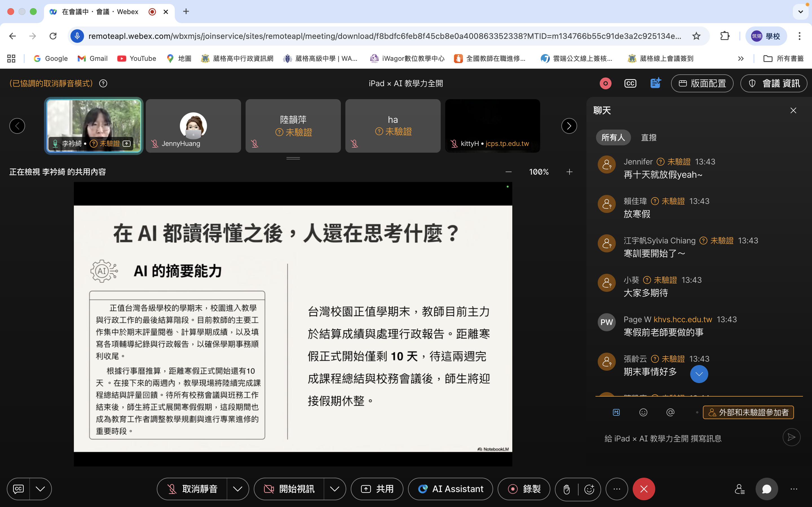The width and height of the screenshot is (812, 507).
Task: Toggle 取消靜音 microphone button
Action: (192, 489)
